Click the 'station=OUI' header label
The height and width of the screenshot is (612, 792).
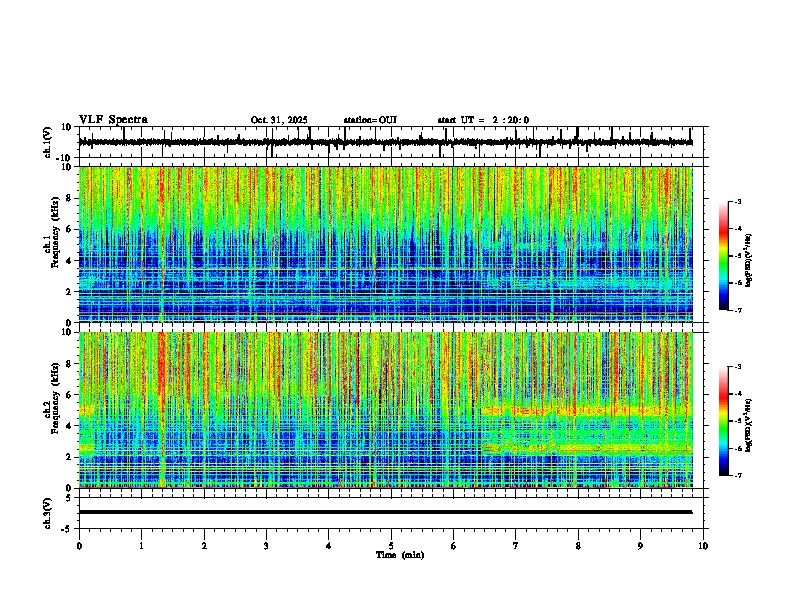[x=370, y=120]
